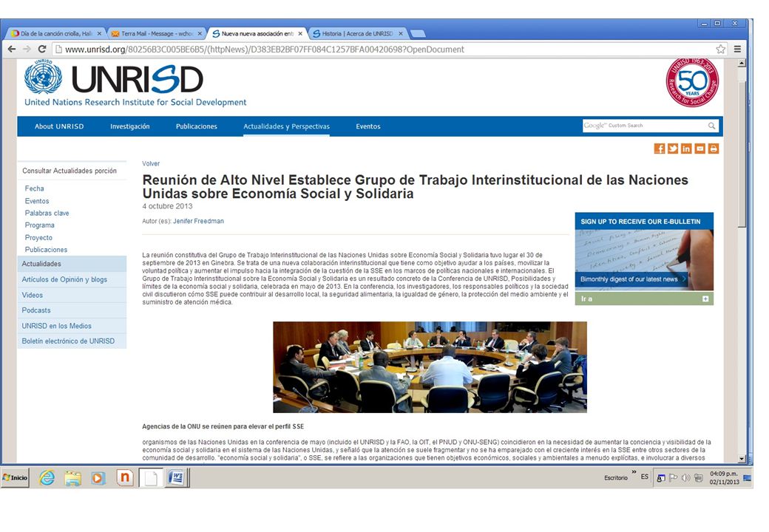
Task: Click the Inicio start button
Action: (16, 477)
